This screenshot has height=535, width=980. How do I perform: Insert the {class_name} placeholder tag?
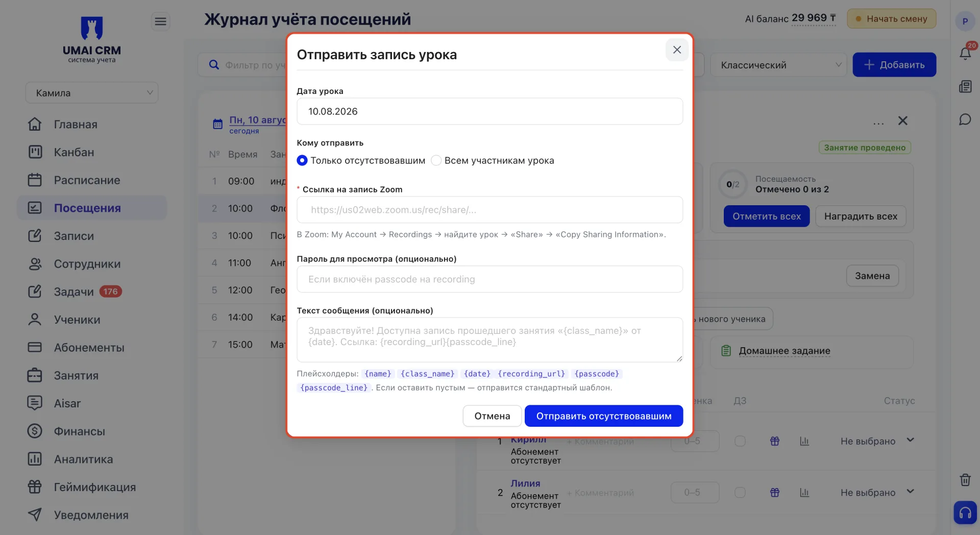(427, 374)
